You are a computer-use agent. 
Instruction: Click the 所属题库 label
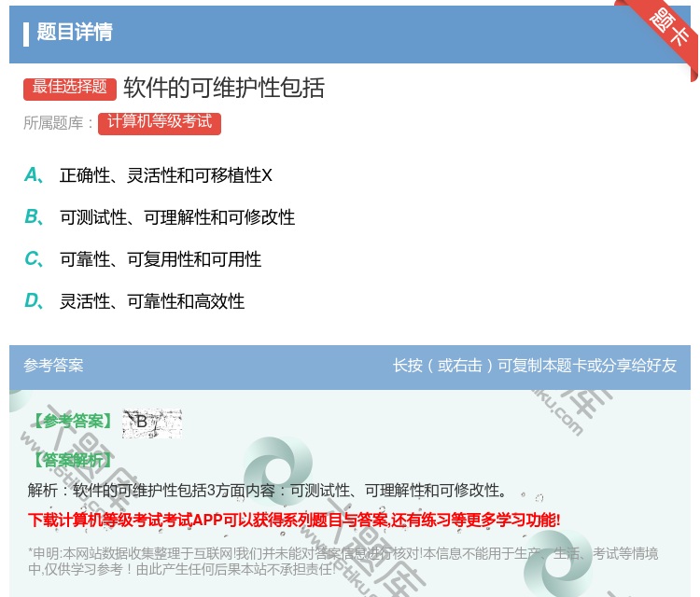point(58,123)
